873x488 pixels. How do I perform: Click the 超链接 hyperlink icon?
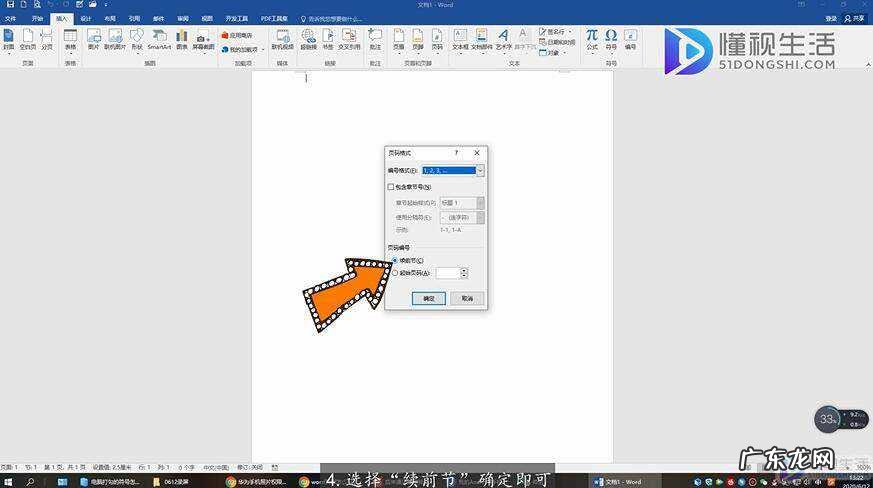[x=309, y=39]
